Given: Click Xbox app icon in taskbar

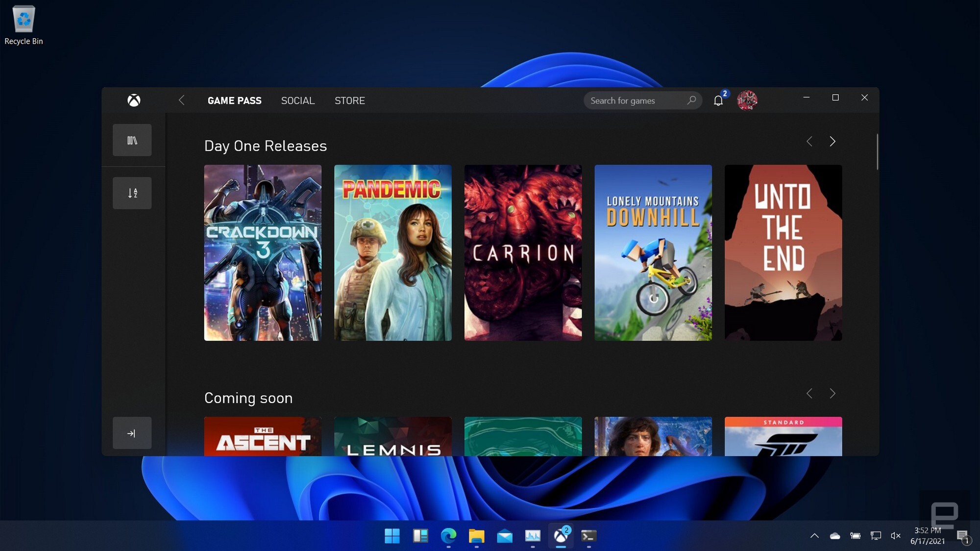Looking at the screenshot, I should click(561, 536).
